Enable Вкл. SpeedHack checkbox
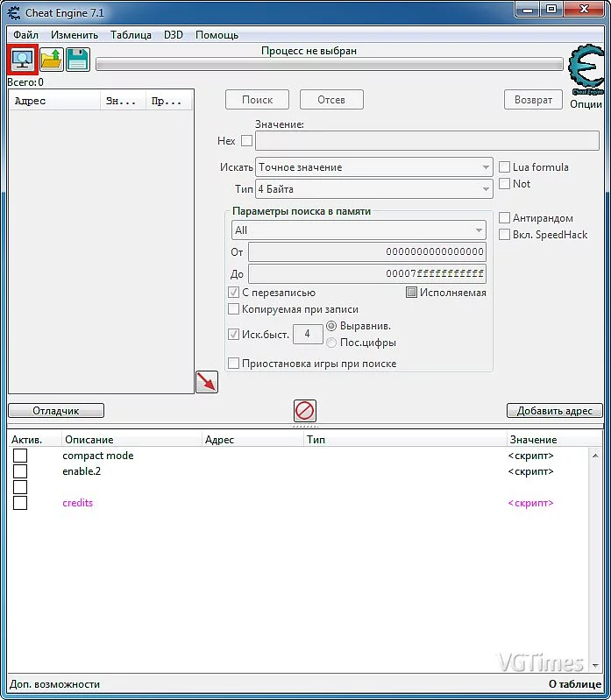The width and height of the screenshot is (611, 700). click(x=504, y=235)
